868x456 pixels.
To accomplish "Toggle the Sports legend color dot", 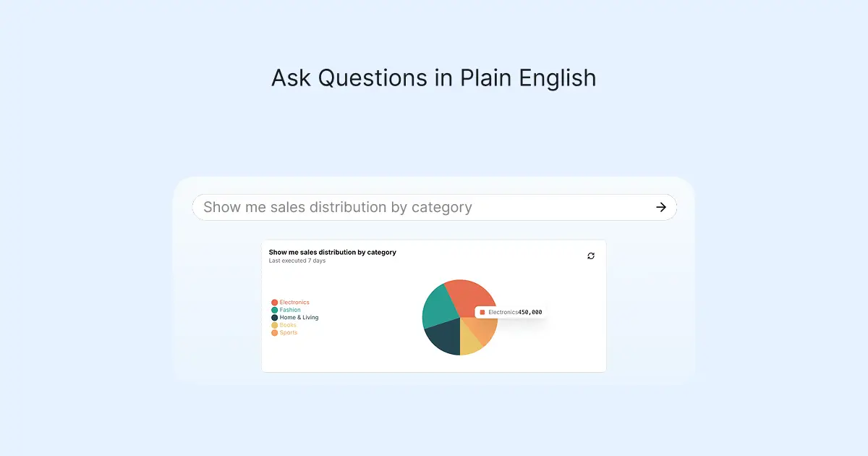I will (275, 333).
